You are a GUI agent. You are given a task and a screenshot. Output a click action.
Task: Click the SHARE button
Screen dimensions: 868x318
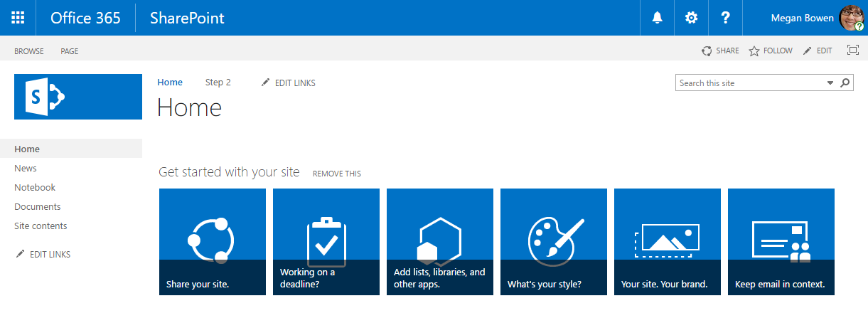point(720,51)
